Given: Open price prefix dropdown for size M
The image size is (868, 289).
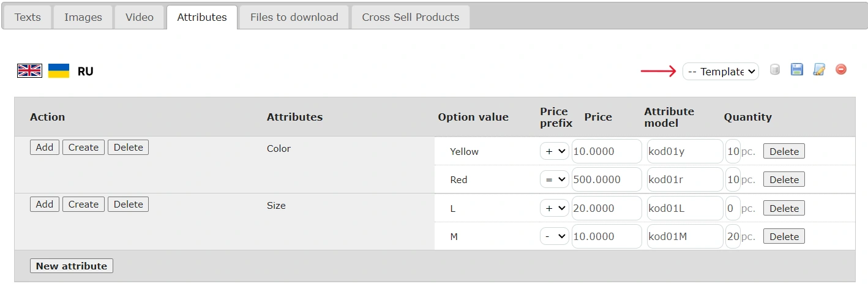Looking at the screenshot, I should pyautogui.click(x=555, y=236).
